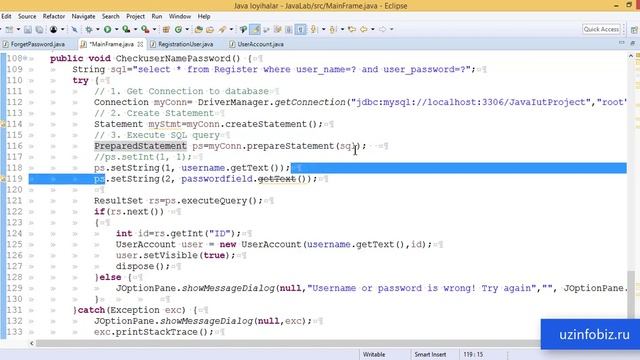
Task: Open the Navigate menu
Action: [x=83, y=16]
